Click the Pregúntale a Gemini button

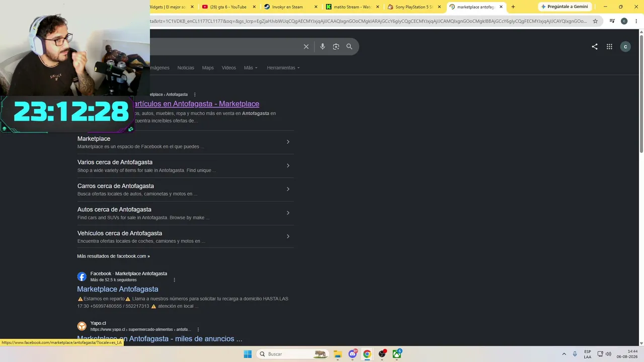[565, 7]
